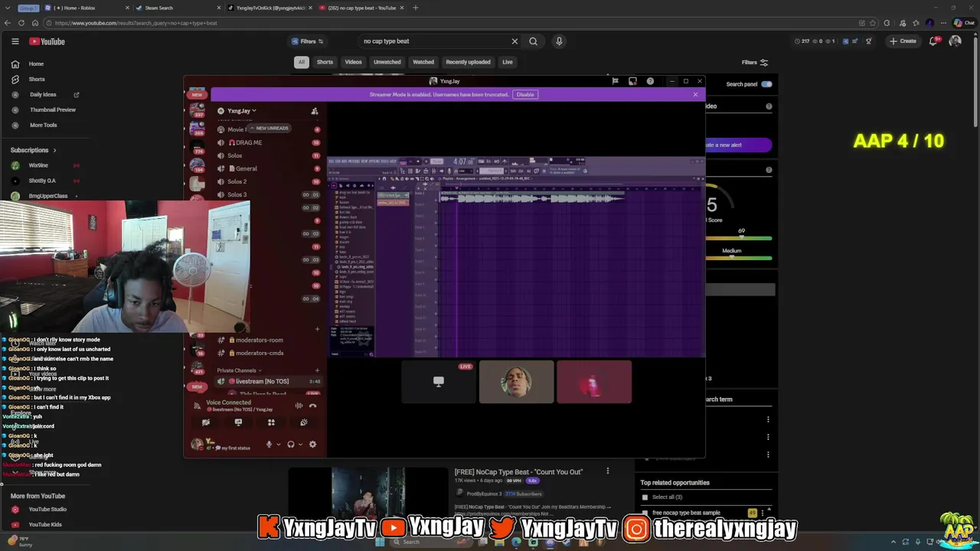Select the Unwatched filter chip
The image size is (980, 551).
(387, 62)
